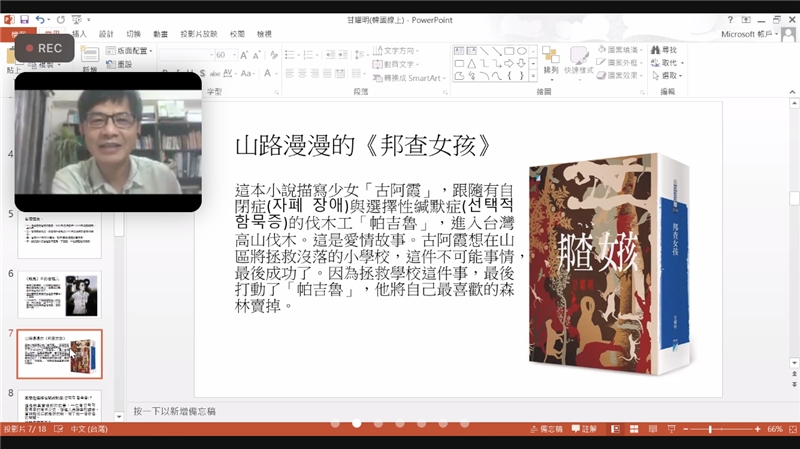Switch to the 切換 (Transitions) tab
This screenshot has height=449, width=800.
click(x=133, y=34)
